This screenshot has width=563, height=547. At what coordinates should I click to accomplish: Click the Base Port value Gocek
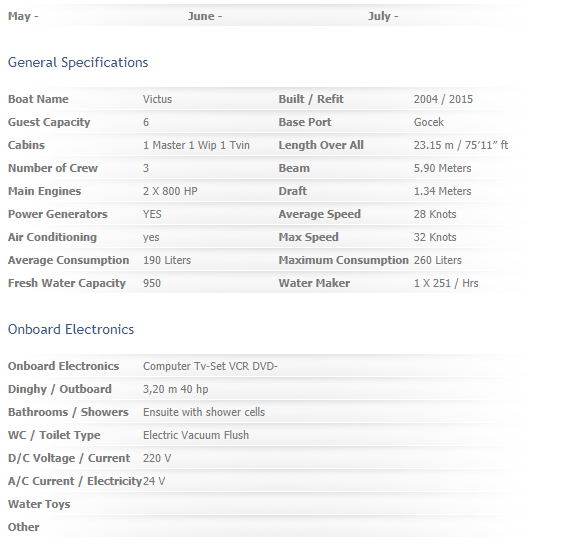click(429, 122)
